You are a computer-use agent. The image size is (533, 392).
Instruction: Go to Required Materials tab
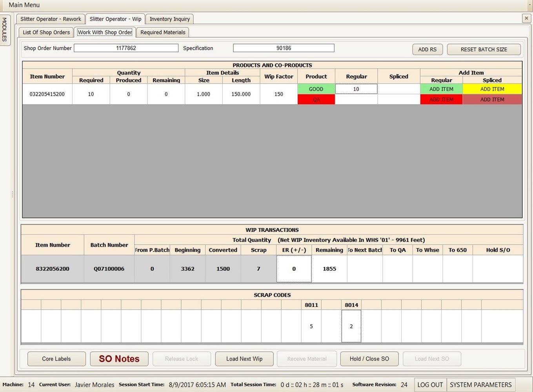pos(163,32)
